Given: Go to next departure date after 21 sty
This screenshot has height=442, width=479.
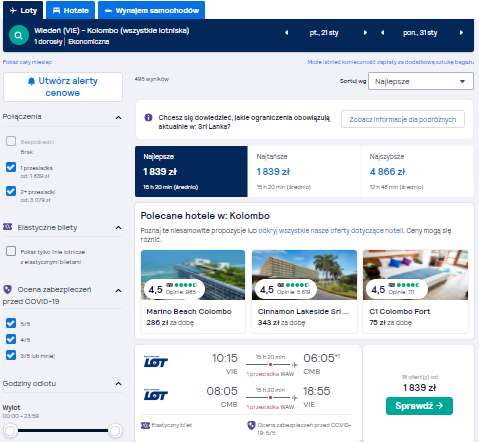Looking at the screenshot, I should [x=365, y=33].
